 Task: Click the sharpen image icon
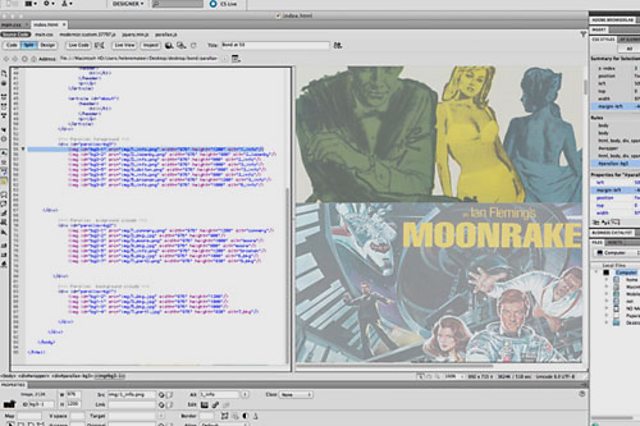point(256,416)
